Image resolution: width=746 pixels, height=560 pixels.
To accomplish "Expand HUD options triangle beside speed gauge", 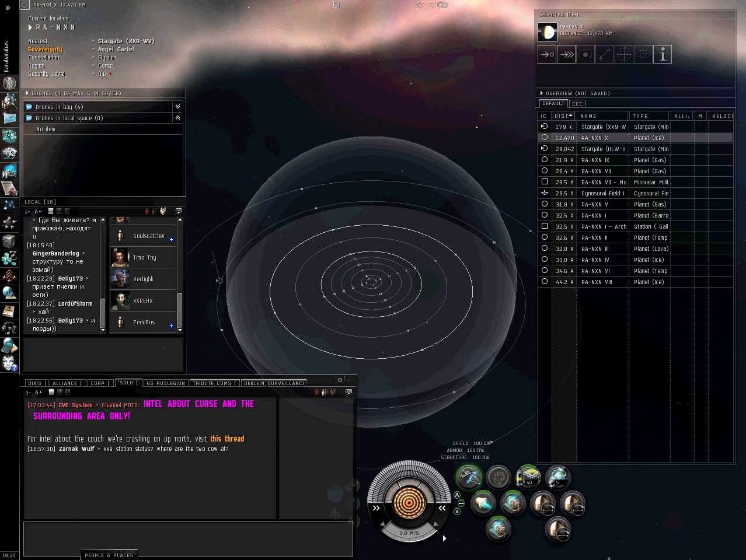I will coord(444,538).
